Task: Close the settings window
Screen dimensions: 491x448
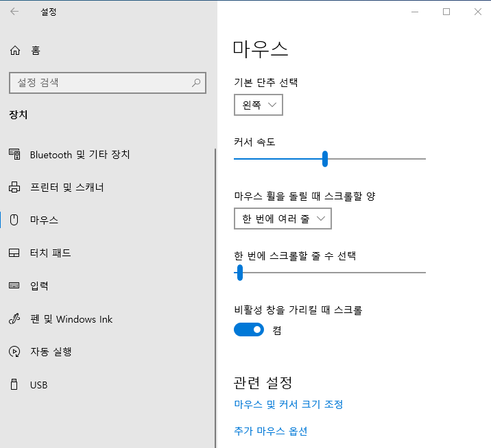Action: point(478,12)
